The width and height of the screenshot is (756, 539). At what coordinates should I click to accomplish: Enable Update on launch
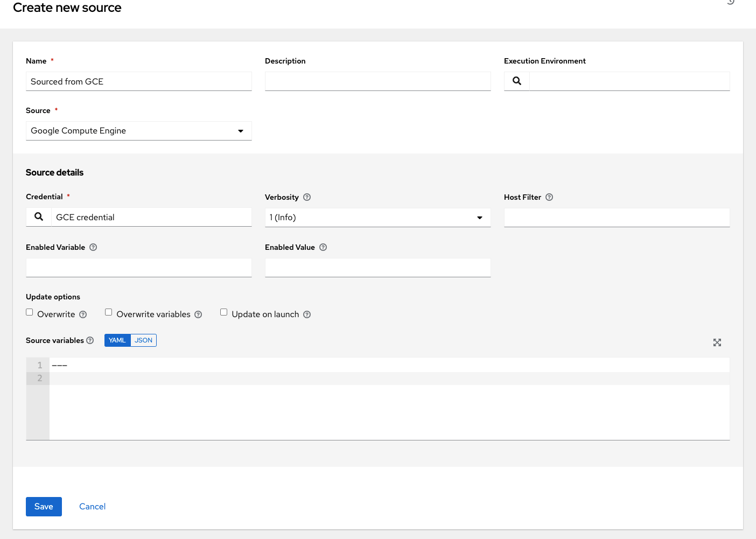223,312
